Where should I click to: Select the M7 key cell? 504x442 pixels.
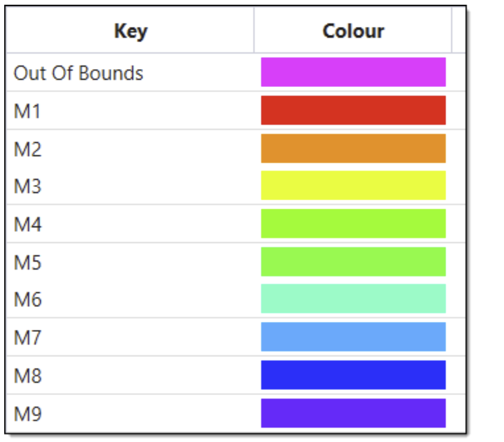pyautogui.click(x=27, y=337)
